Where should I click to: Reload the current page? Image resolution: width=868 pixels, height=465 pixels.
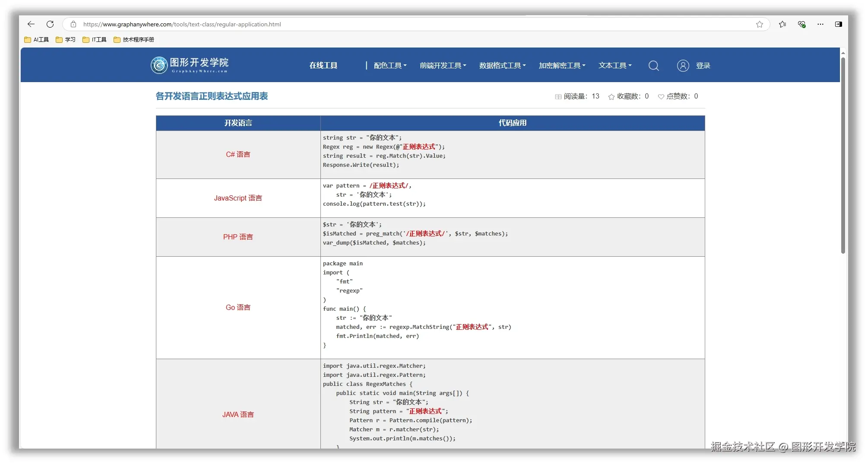[x=50, y=24]
